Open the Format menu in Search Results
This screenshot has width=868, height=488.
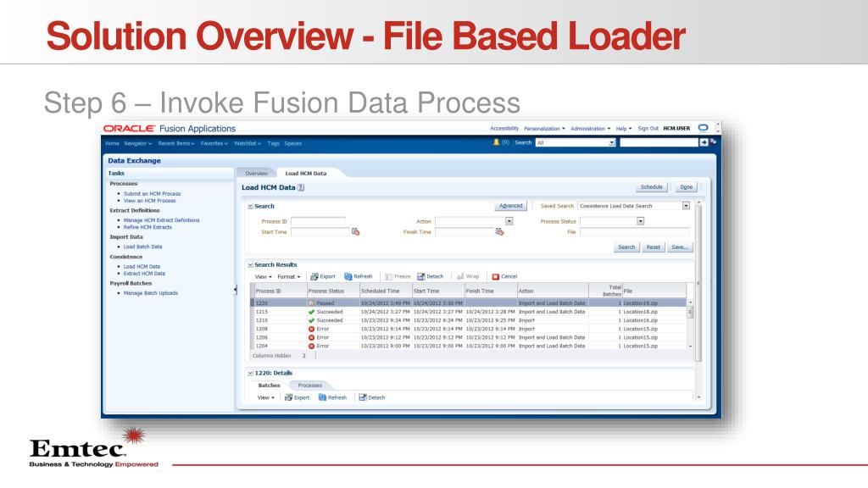(288, 277)
